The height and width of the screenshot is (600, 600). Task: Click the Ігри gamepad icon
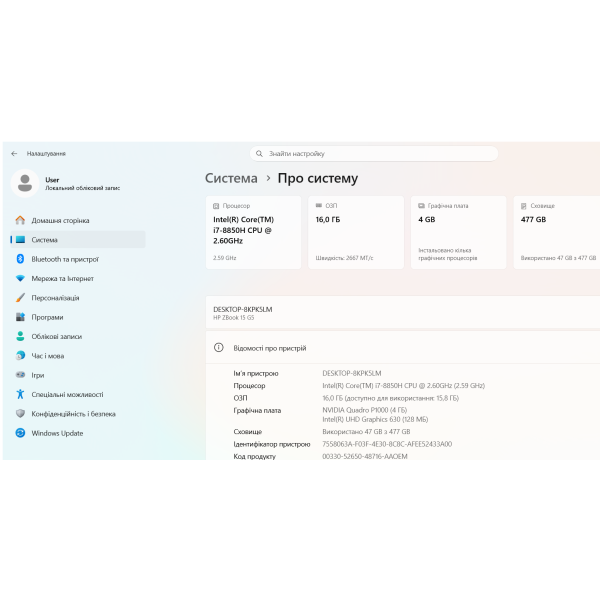click(x=20, y=375)
